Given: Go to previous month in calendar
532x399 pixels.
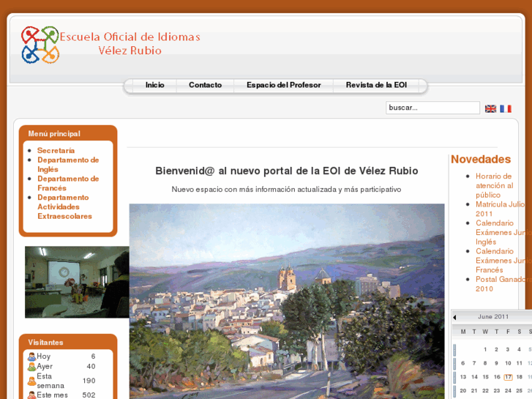Looking at the screenshot, I should [x=454, y=317].
